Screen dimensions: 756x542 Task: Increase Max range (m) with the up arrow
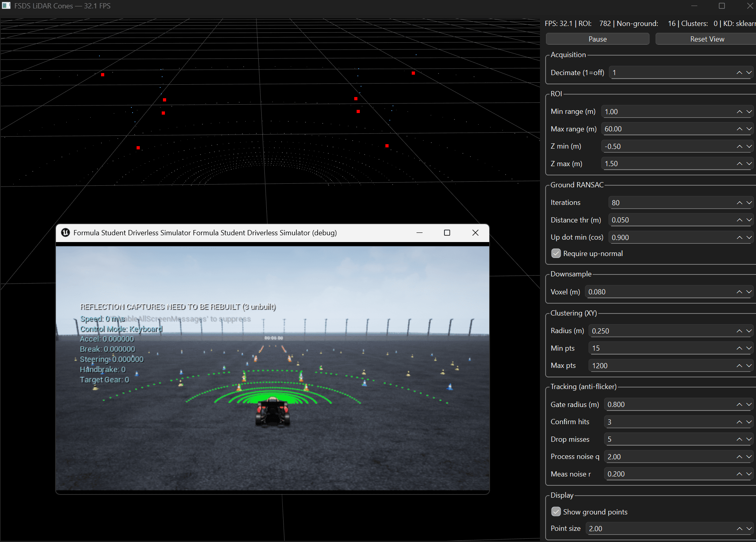click(x=739, y=129)
